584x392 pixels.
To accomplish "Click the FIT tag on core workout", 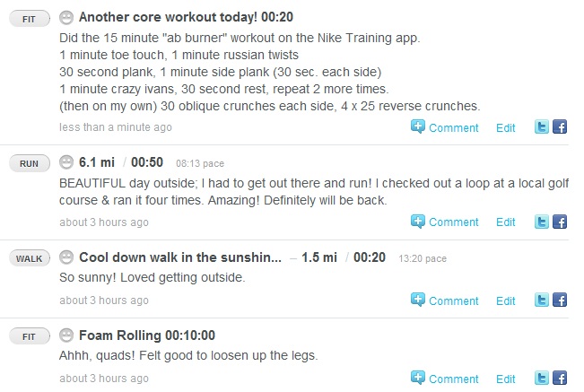I will [x=28, y=18].
